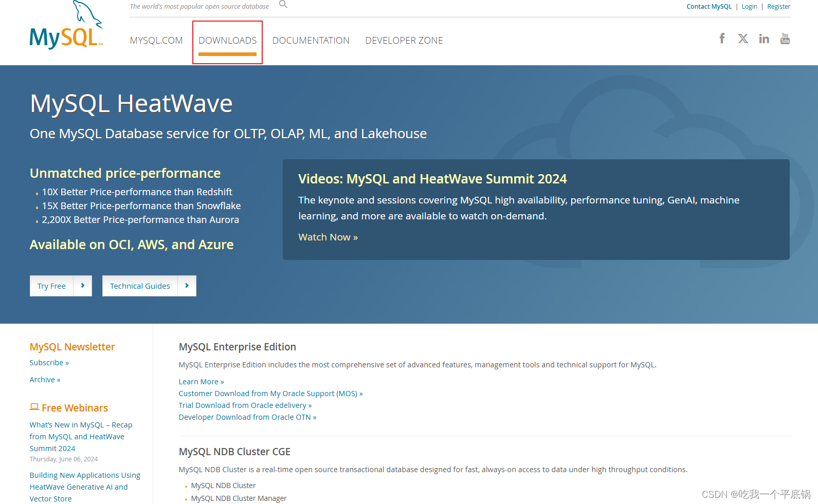Click 'MySQL Enterprise Edition' heading
The image size is (818, 504).
(238, 347)
